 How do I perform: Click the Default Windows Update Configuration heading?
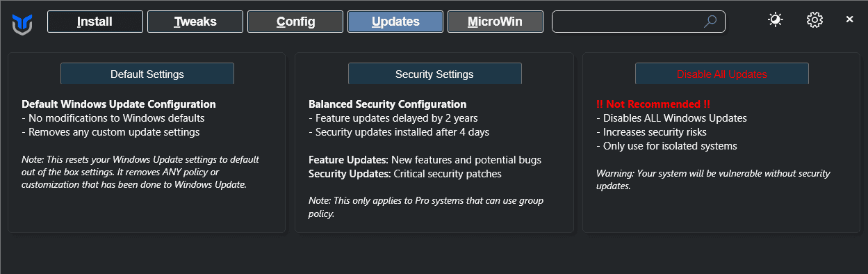[x=119, y=104]
